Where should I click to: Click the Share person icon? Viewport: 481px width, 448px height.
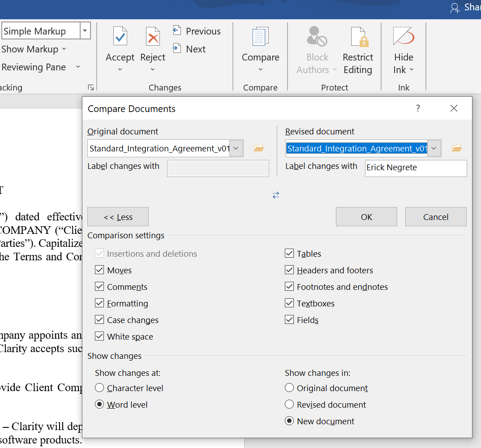(455, 8)
